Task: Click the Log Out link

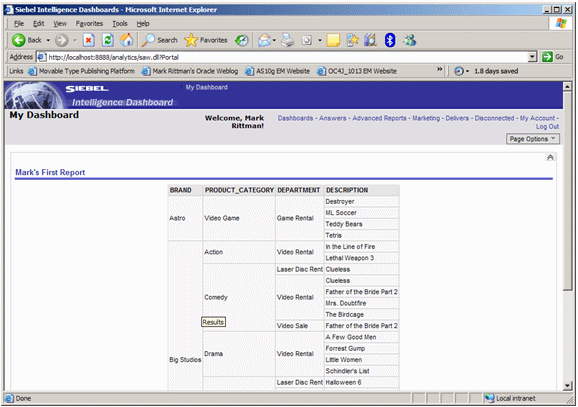Action: [547, 126]
